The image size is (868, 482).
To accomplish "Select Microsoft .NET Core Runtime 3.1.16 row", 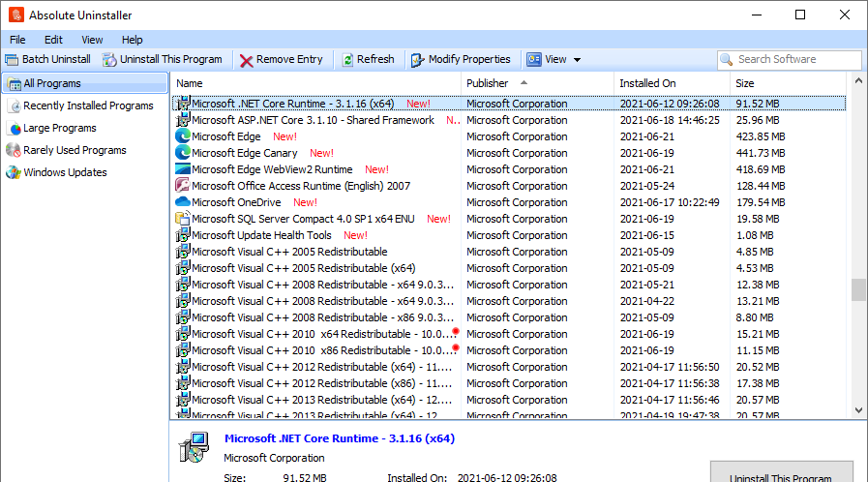I will pos(509,104).
